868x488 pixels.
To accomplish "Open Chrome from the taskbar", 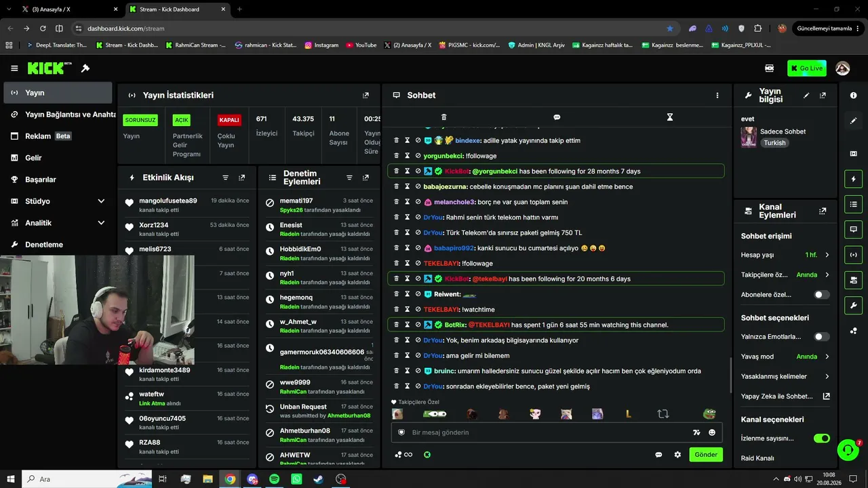I will click(230, 479).
